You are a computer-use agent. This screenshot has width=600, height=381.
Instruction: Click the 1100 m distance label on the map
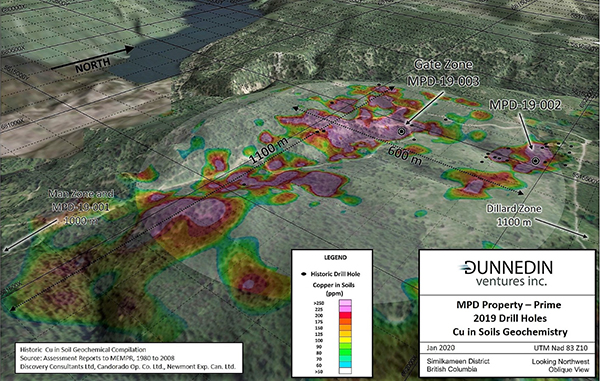[x=268, y=149]
